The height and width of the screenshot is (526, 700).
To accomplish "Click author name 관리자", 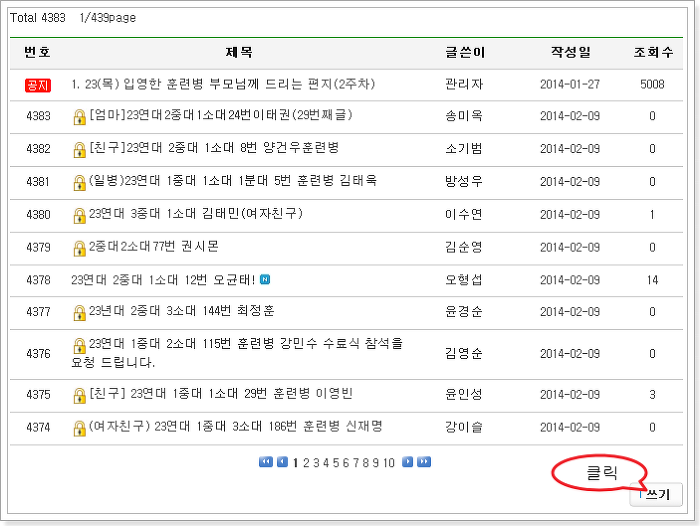I will click(464, 84).
